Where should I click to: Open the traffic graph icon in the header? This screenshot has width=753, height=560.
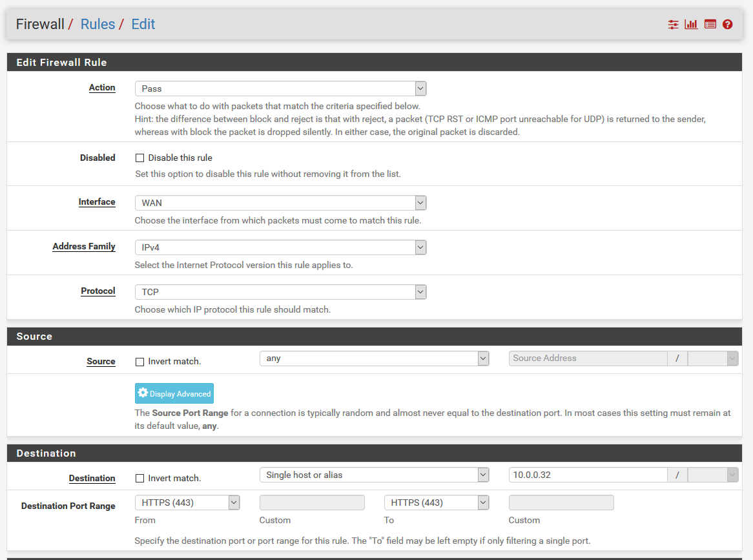[691, 24]
